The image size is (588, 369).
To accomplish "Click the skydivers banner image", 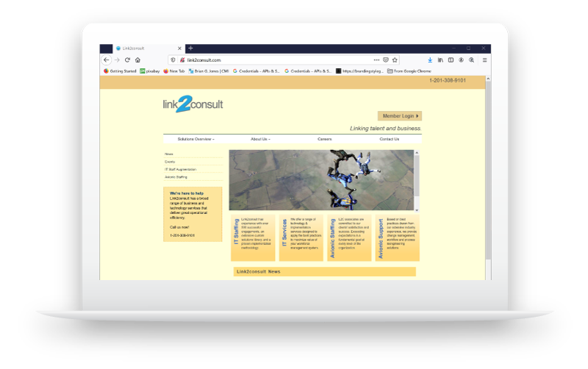I will coord(320,180).
